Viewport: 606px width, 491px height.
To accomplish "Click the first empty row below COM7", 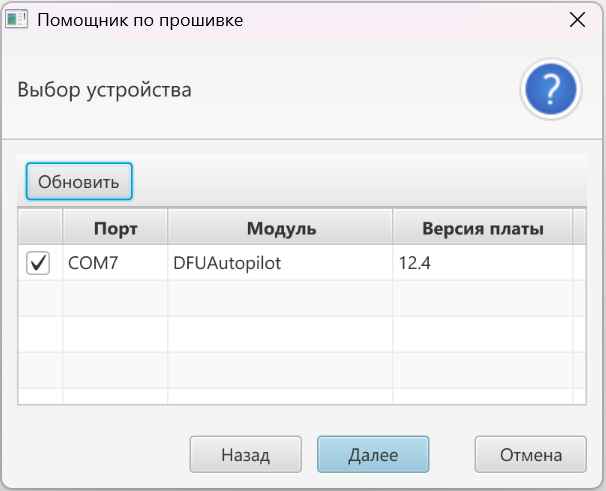I will pos(302,298).
